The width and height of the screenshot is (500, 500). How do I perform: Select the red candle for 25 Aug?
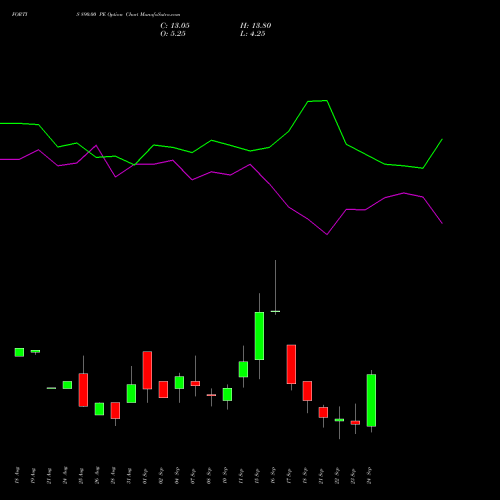pos(83,390)
